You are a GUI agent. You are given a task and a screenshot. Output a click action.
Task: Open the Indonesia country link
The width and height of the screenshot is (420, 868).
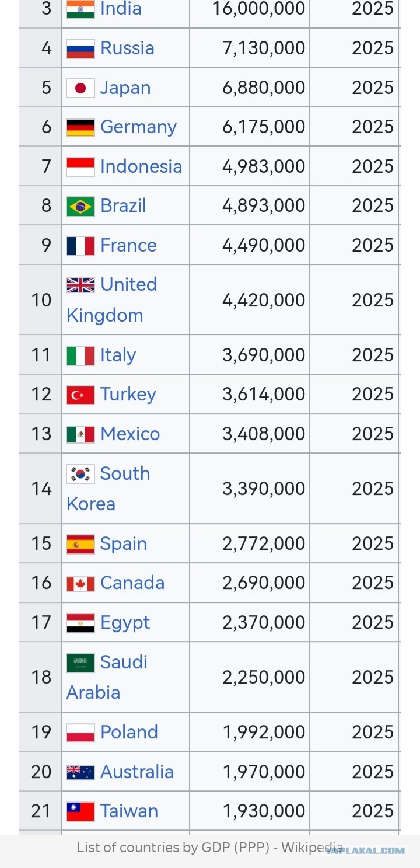[141, 166]
